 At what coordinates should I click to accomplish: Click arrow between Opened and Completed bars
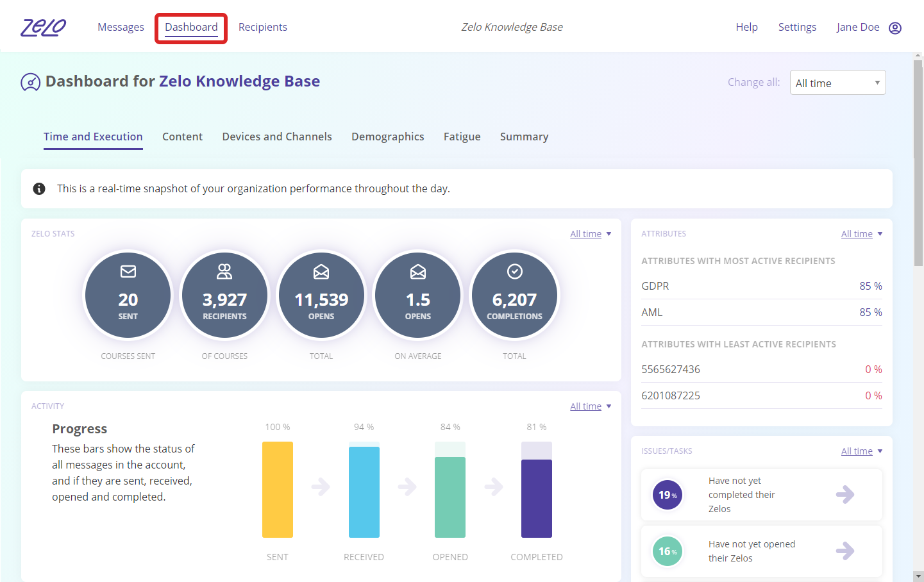(x=494, y=486)
